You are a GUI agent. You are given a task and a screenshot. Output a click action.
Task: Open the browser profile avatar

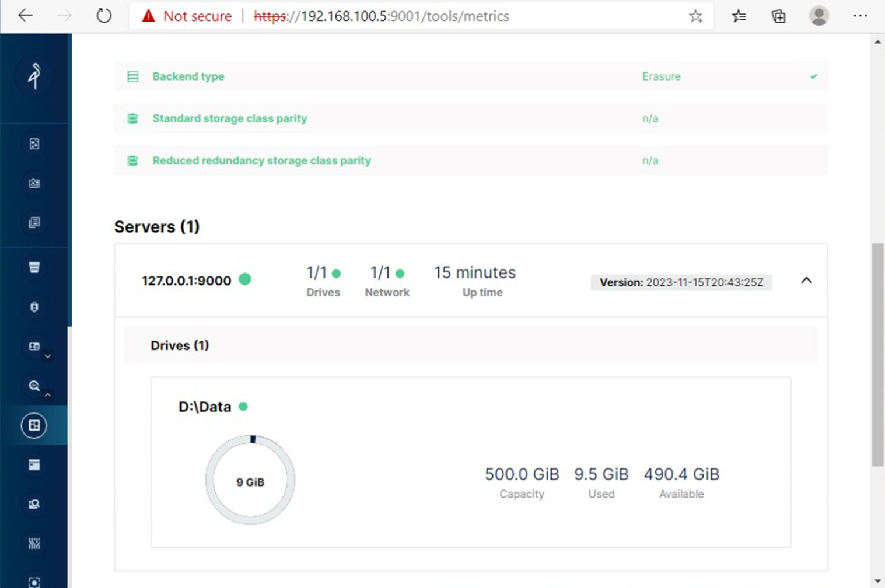click(x=819, y=16)
